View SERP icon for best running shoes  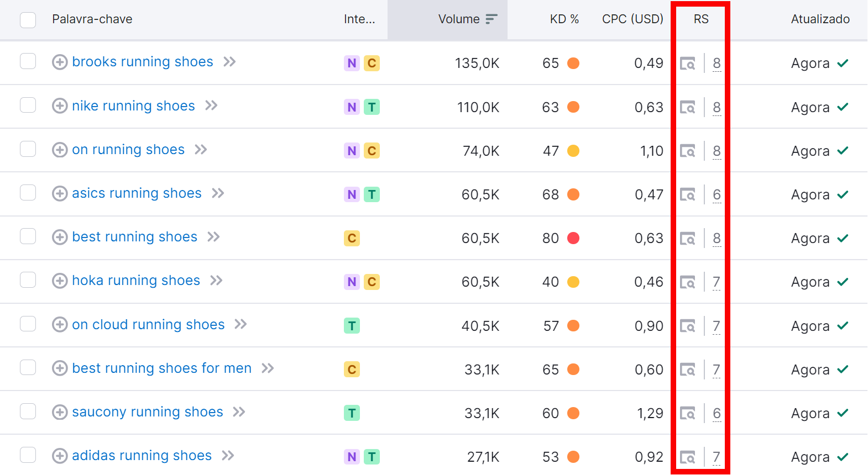[x=687, y=239]
